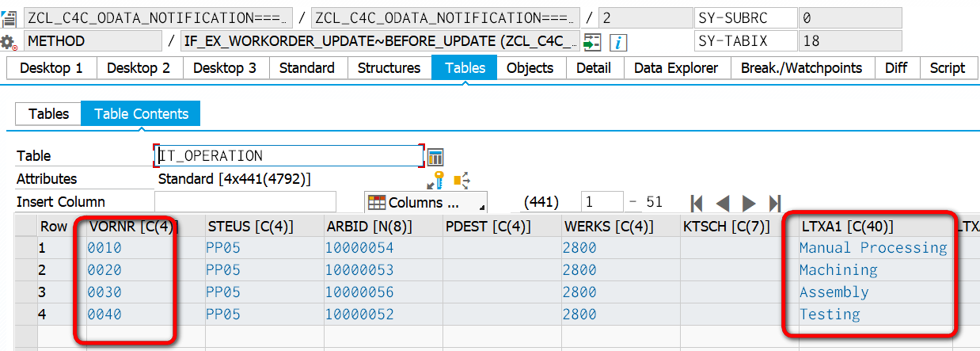This screenshot has width=980, height=351.
Task: Click the table display icon beside IT_OPERATION
Action: pyautogui.click(x=435, y=156)
